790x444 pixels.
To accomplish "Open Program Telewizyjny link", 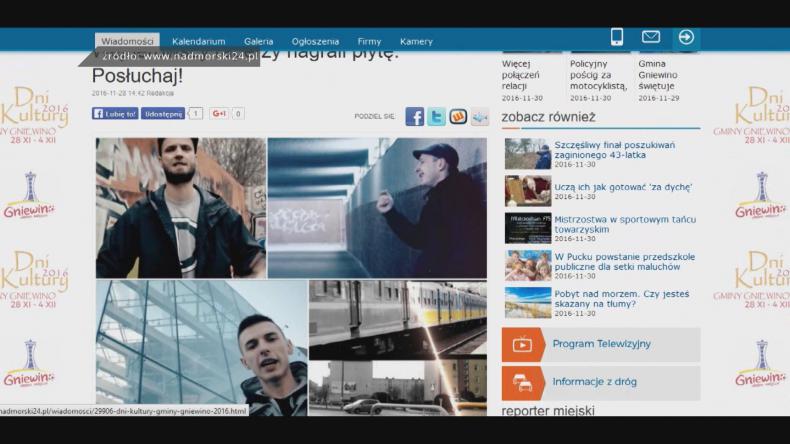I will (602, 344).
